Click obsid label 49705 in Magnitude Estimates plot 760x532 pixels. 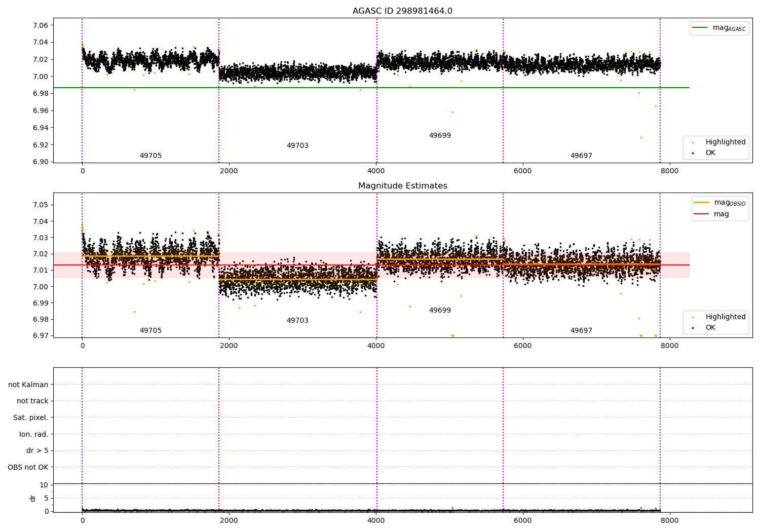click(150, 331)
